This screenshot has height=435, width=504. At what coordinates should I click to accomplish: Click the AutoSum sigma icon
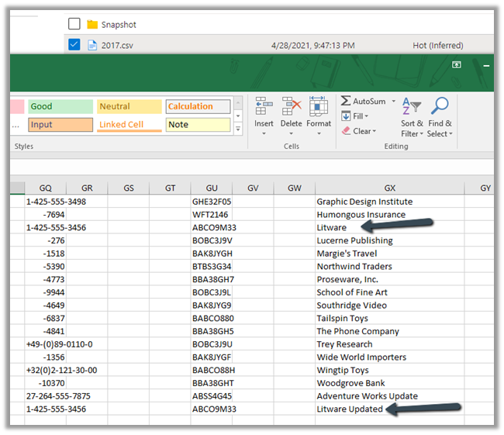point(346,102)
